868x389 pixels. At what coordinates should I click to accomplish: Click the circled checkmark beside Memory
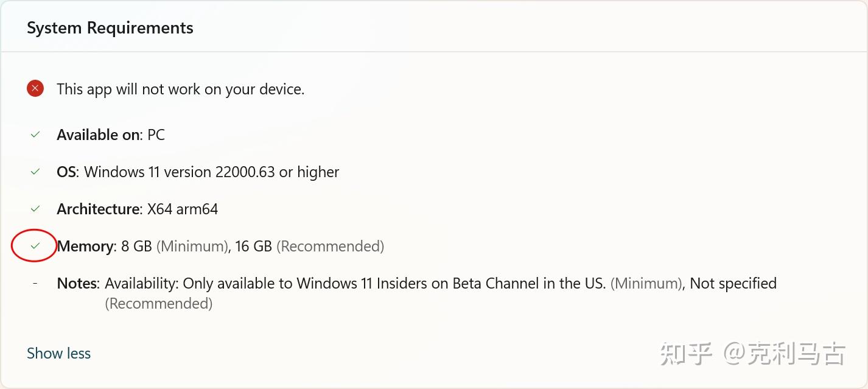pyautogui.click(x=35, y=246)
